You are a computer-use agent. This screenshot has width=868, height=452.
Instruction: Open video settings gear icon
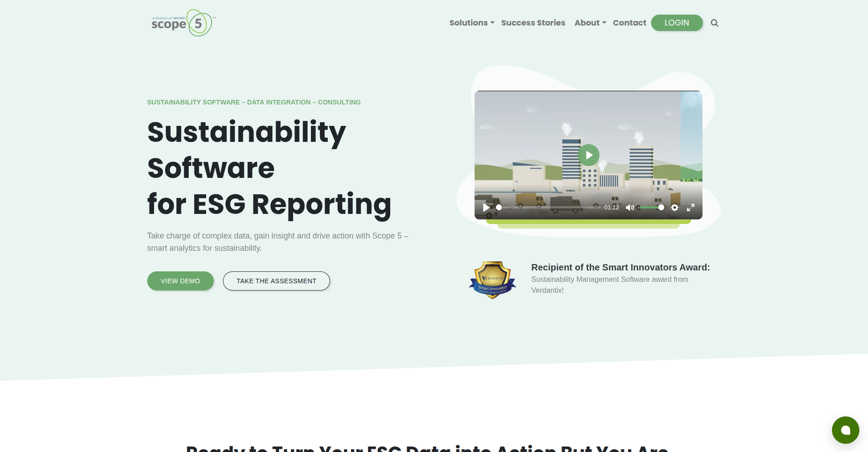tap(675, 208)
